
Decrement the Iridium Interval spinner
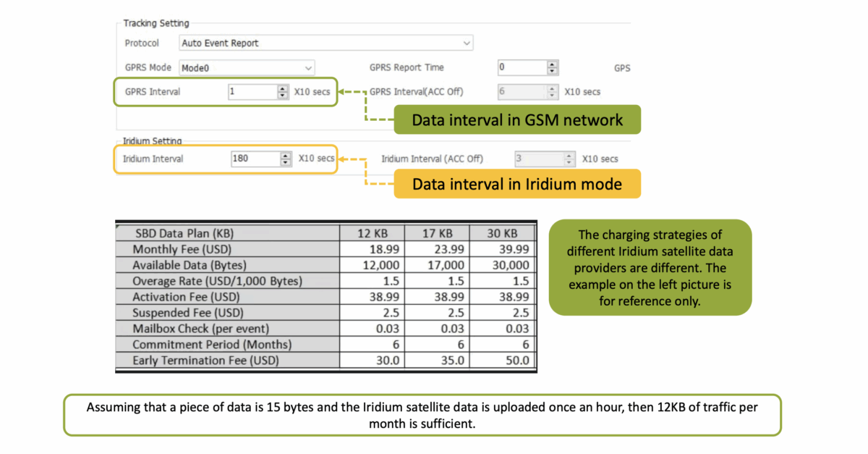point(285,162)
